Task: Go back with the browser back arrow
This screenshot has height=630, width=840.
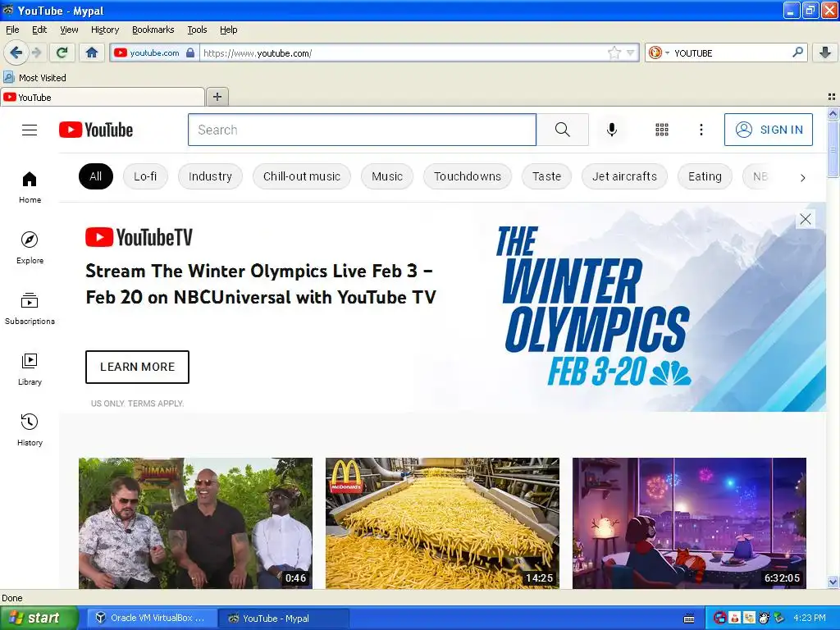Action: click(16, 52)
